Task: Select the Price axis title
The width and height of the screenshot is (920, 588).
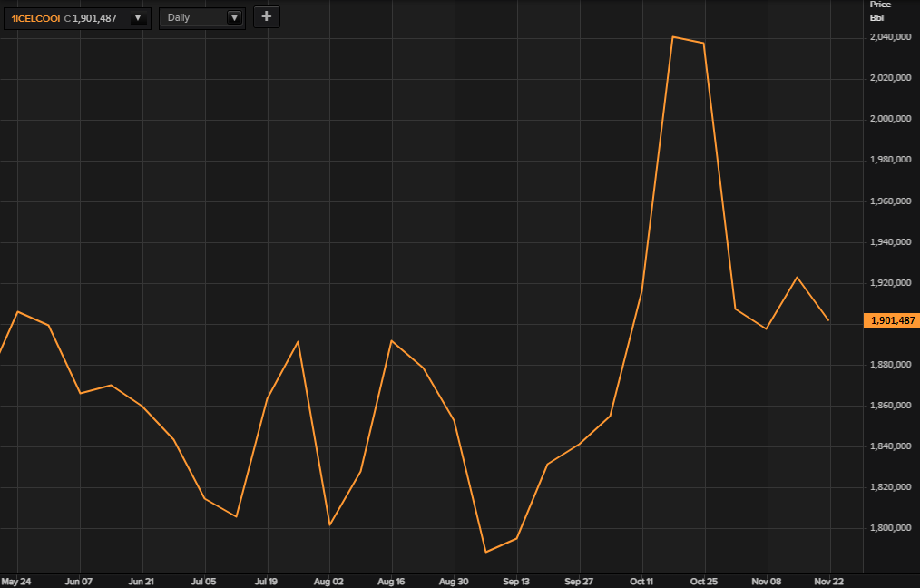Action: (x=880, y=5)
